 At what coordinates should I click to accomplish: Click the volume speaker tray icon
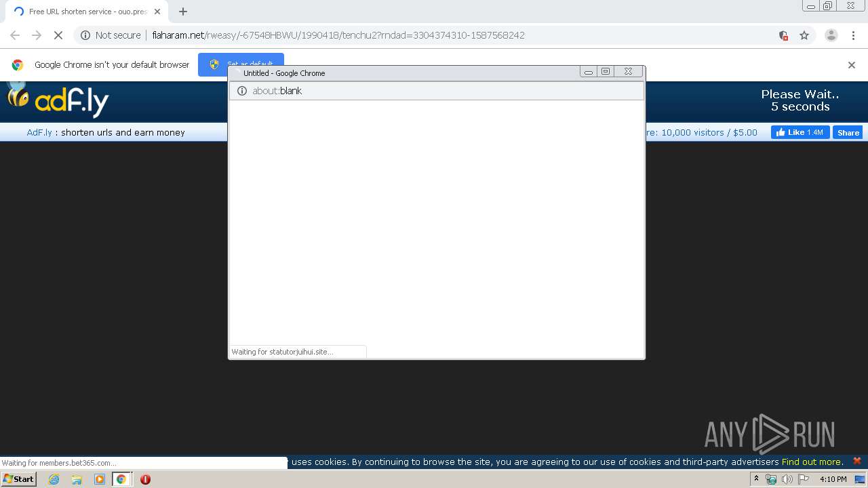(x=787, y=479)
